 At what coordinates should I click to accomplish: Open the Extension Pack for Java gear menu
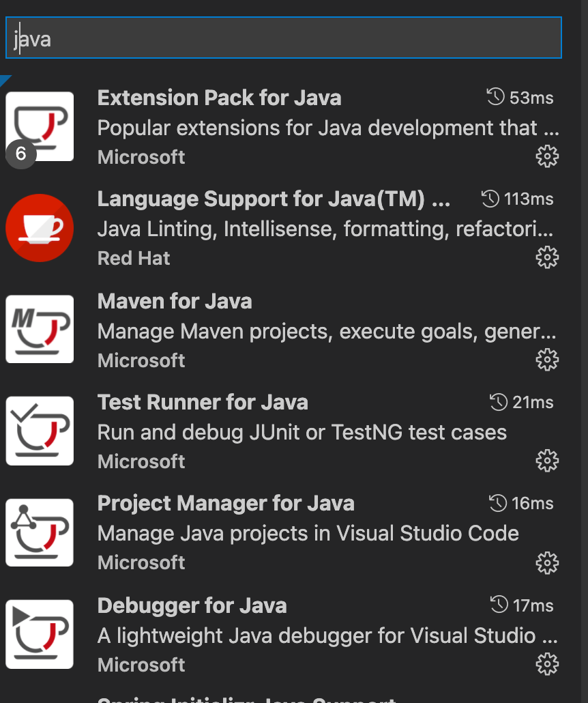point(547,156)
